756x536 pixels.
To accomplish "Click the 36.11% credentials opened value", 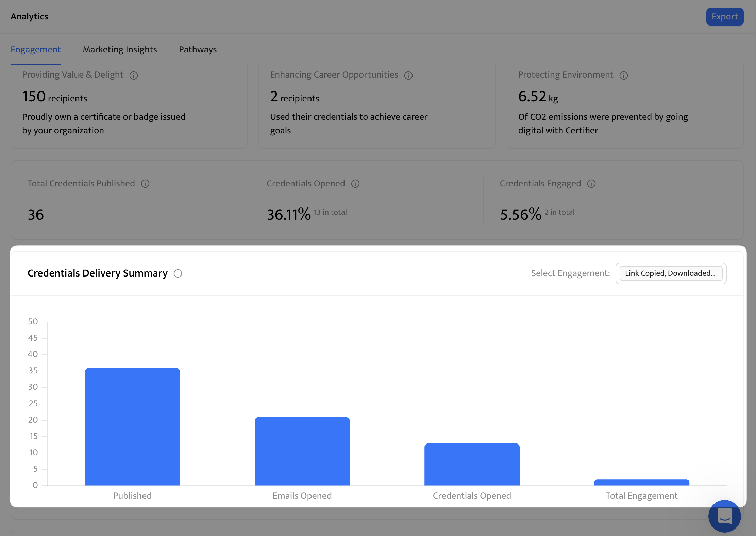I will pos(289,214).
